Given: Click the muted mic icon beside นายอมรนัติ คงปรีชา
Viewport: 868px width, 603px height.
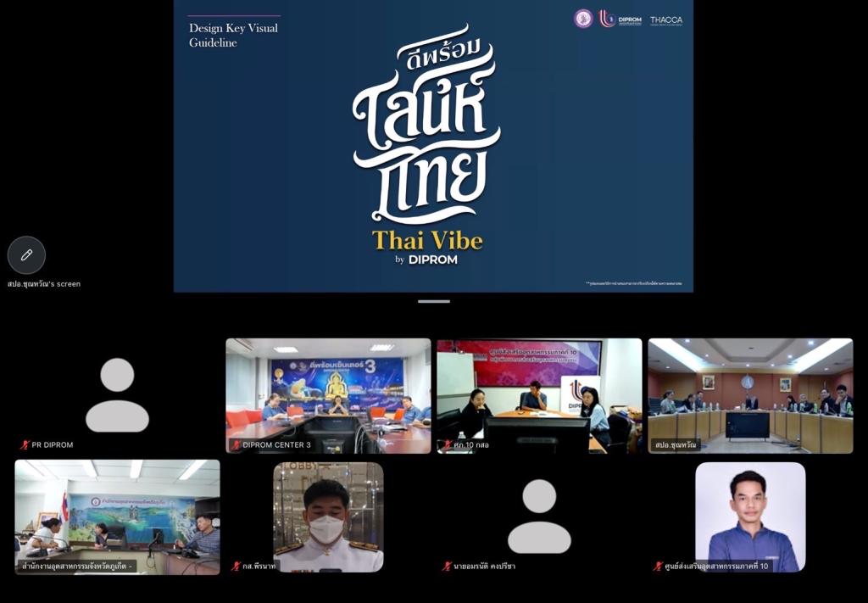Looking at the screenshot, I should pyautogui.click(x=447, y=566).
